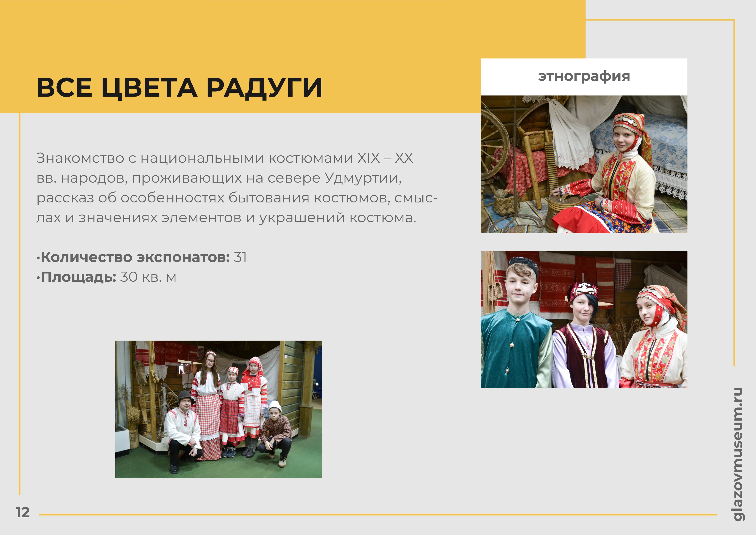This screenshot has height=535, width=756.
Task: Open photo of girl in red headdress
Action: [x=584, y=164]
